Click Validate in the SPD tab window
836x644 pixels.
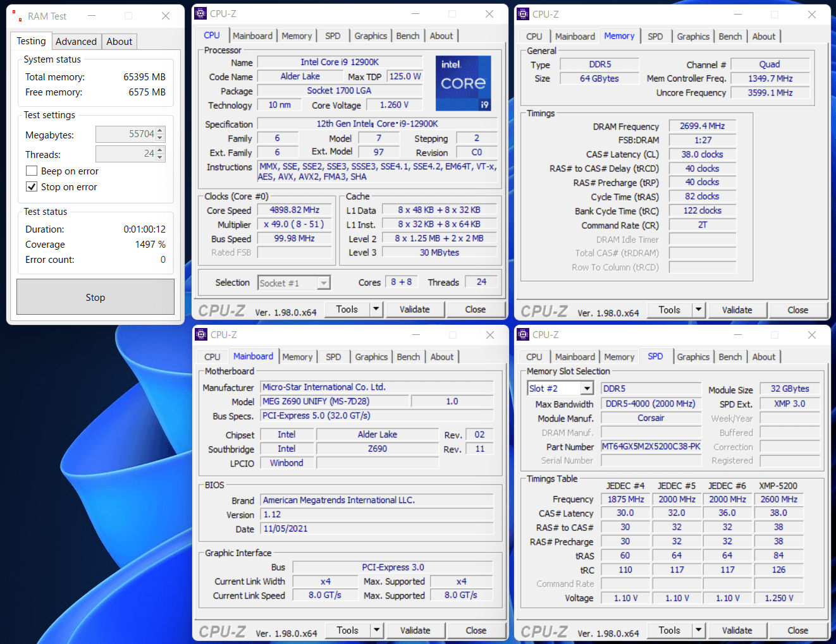tap(737, 630)
